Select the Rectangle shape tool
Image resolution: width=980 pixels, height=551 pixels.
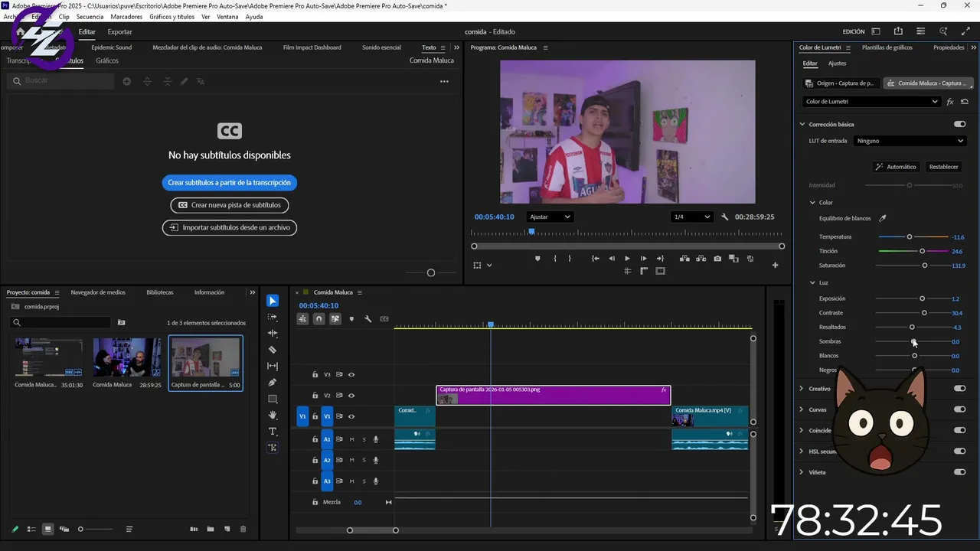coord(273,399)
